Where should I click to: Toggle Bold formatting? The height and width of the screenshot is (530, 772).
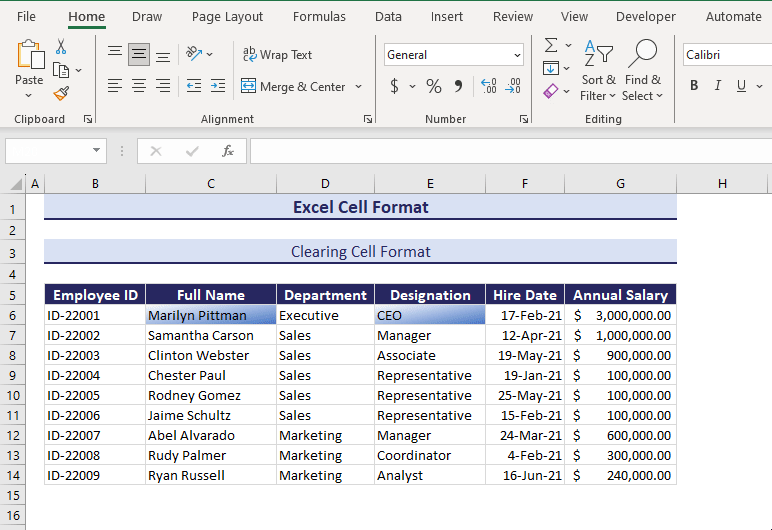pos(694,86)
